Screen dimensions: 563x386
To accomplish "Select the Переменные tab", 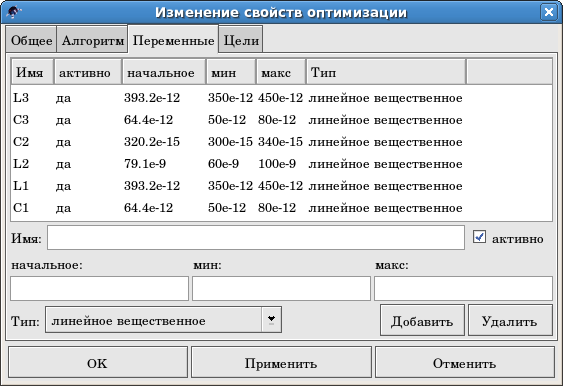I will click(173, 40).
